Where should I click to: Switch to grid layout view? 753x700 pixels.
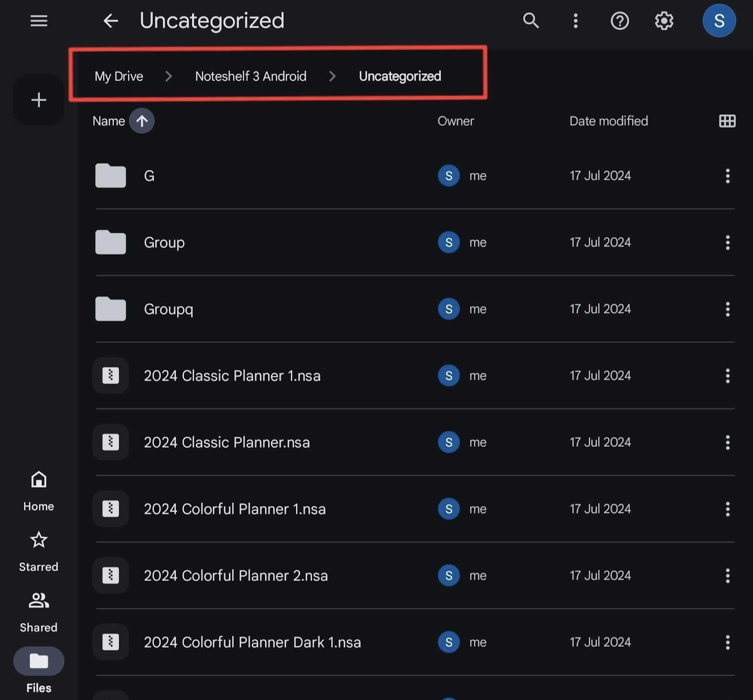[x=727, y=121]
